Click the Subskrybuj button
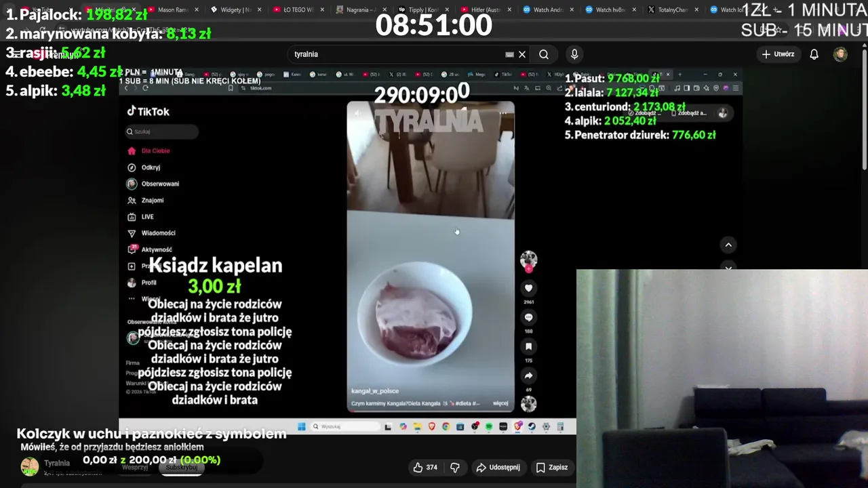Image resolution: width=868 pixels, height=488 pixels. pos(181,467)
